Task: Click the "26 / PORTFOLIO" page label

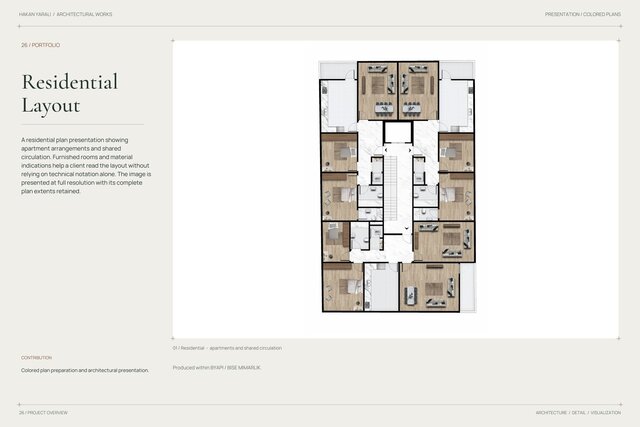Action: (x=40, y=45)
